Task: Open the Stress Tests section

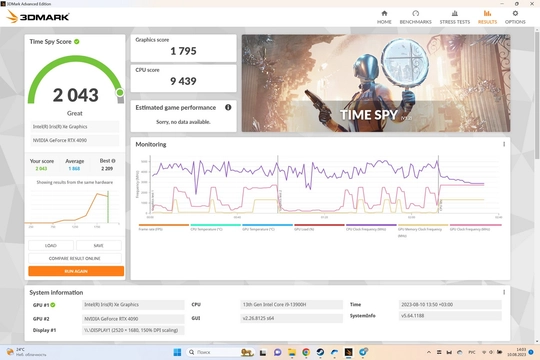Action: click(x=455, y=17)
